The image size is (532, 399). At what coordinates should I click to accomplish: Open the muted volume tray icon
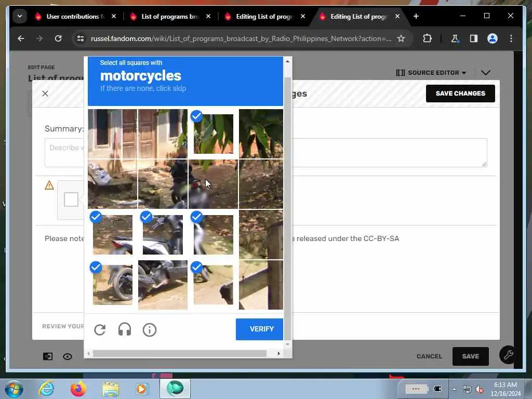(x=480, y=389)
